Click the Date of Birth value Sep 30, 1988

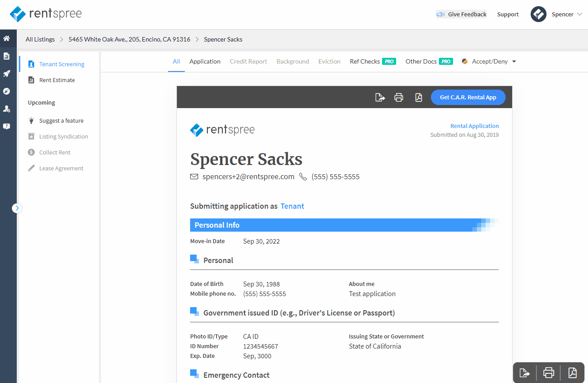click(262, 284)
